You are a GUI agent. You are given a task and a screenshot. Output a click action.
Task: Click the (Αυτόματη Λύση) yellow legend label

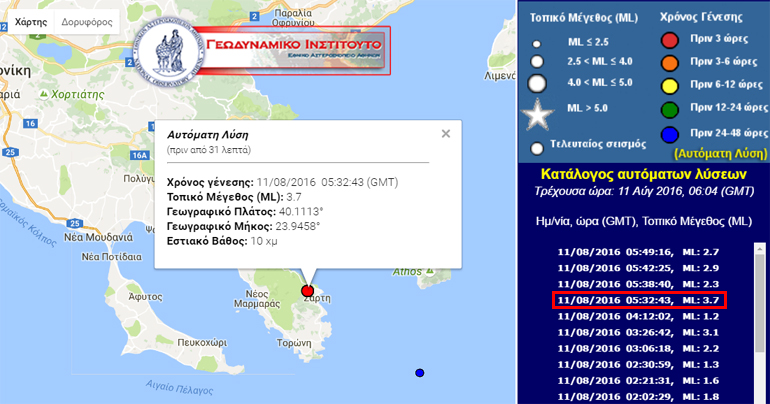(x=720, y=154)
